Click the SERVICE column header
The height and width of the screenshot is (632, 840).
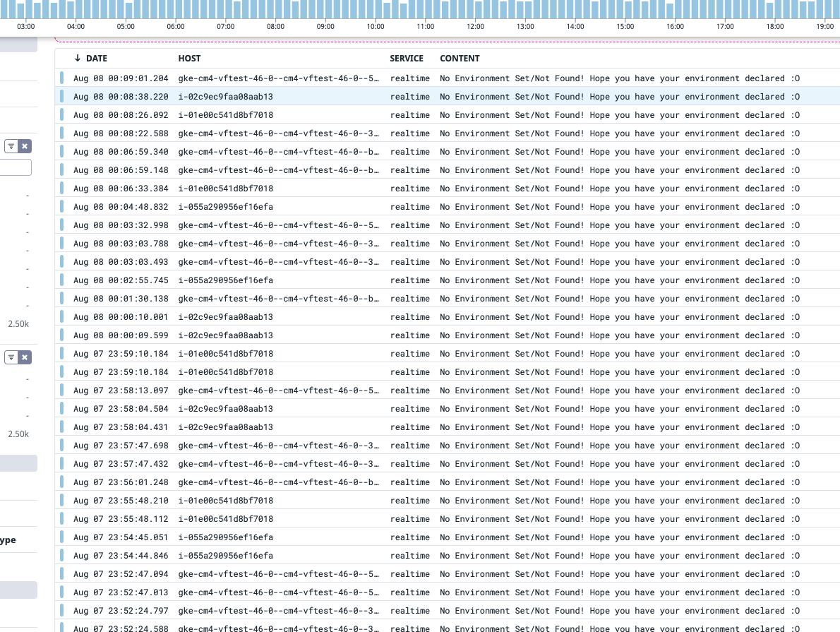point(407,59)
